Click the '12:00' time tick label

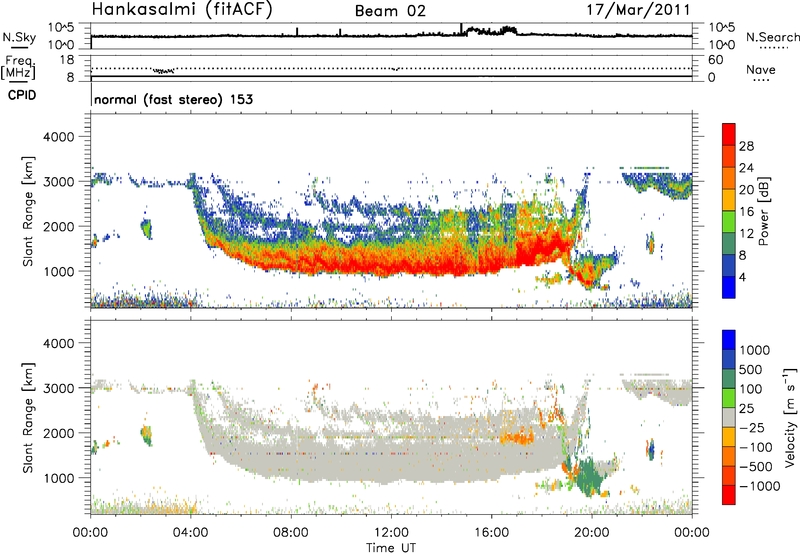pos(391,533)
